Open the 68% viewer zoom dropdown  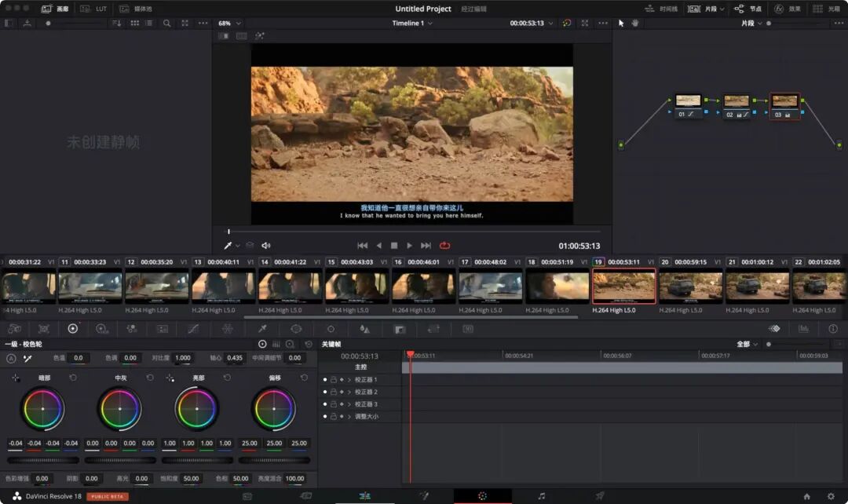pos(229,24)
